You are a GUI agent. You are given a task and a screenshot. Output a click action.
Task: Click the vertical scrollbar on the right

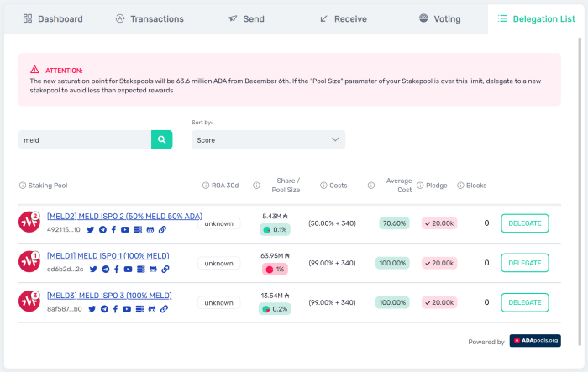click(580, 191)
